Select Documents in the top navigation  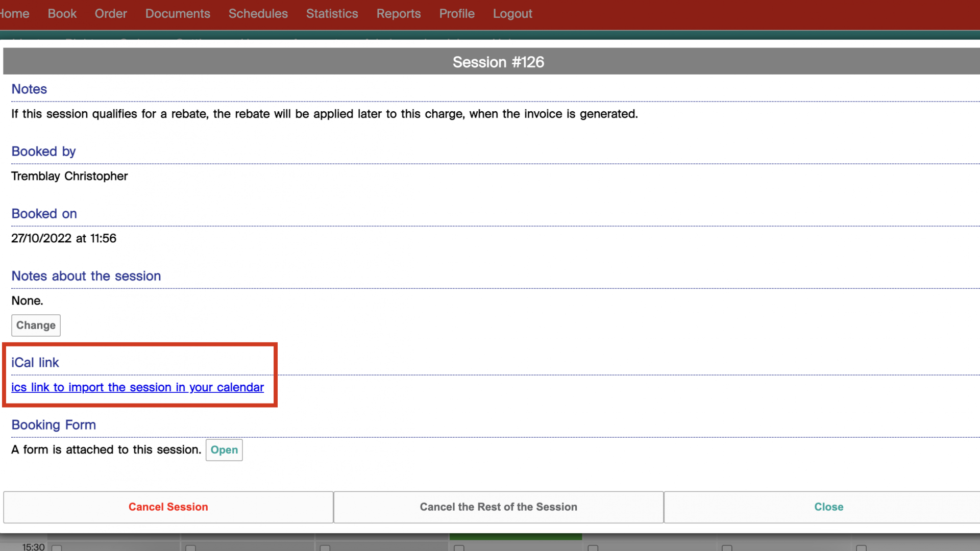pyautogui.click(x=178, y=14)
